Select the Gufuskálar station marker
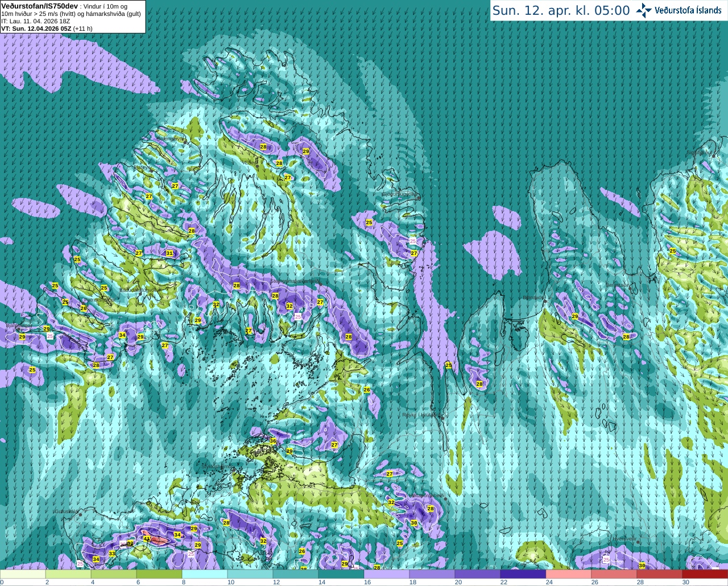Screen dimensions: 728x586 [80, 514]
